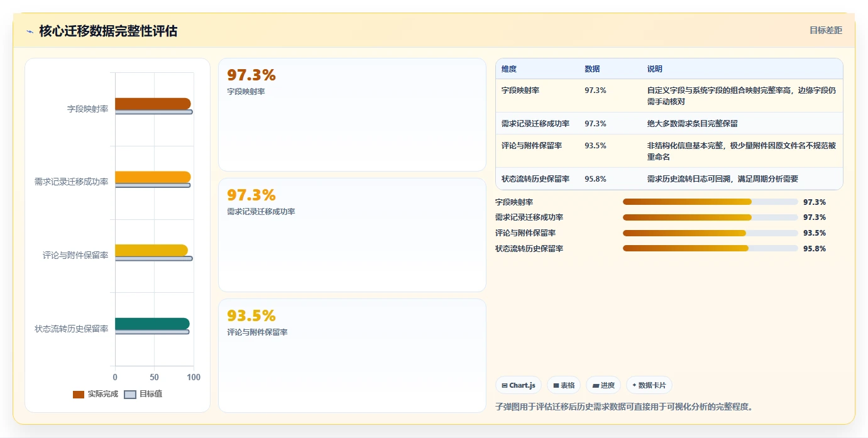The height and width of the screenshot is (438, 868).
Task: Click the 100 tick on the x-axis
Action: [194, 377]
